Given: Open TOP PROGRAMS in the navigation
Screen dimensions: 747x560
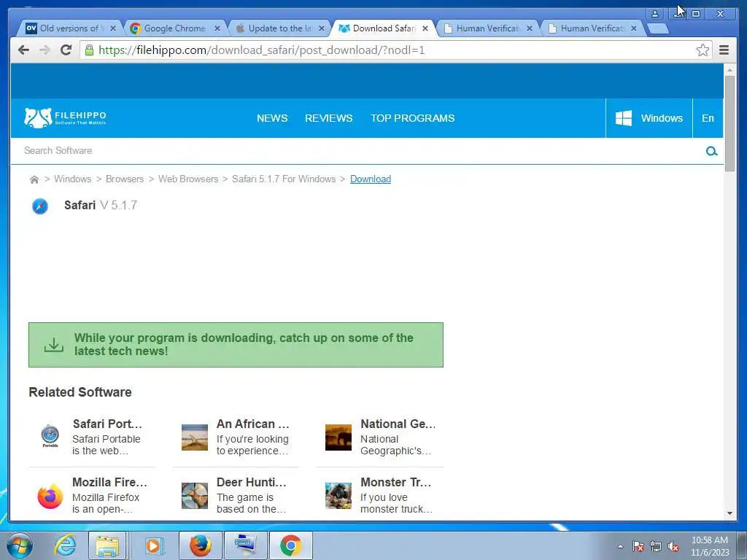Looking at the screenshot, I should [413, 118].
